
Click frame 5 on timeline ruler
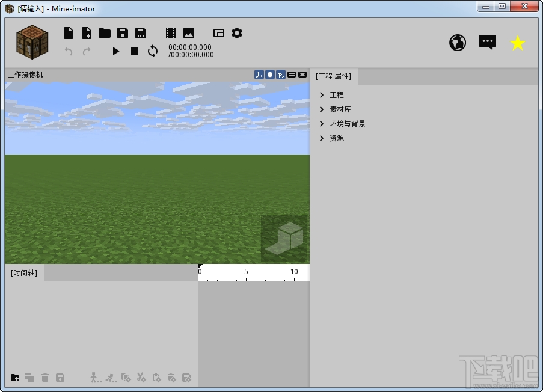(246, 272)
